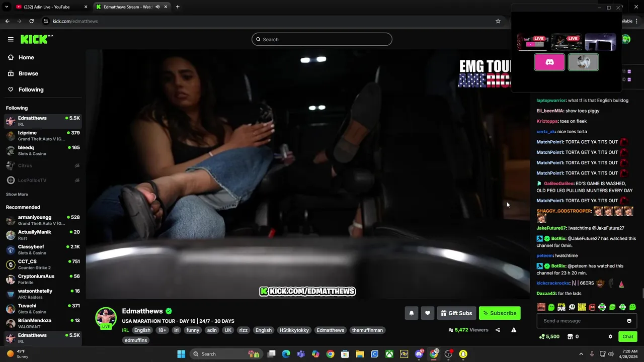Open Snapchat in the taskbar

click(x=463, y=354)
